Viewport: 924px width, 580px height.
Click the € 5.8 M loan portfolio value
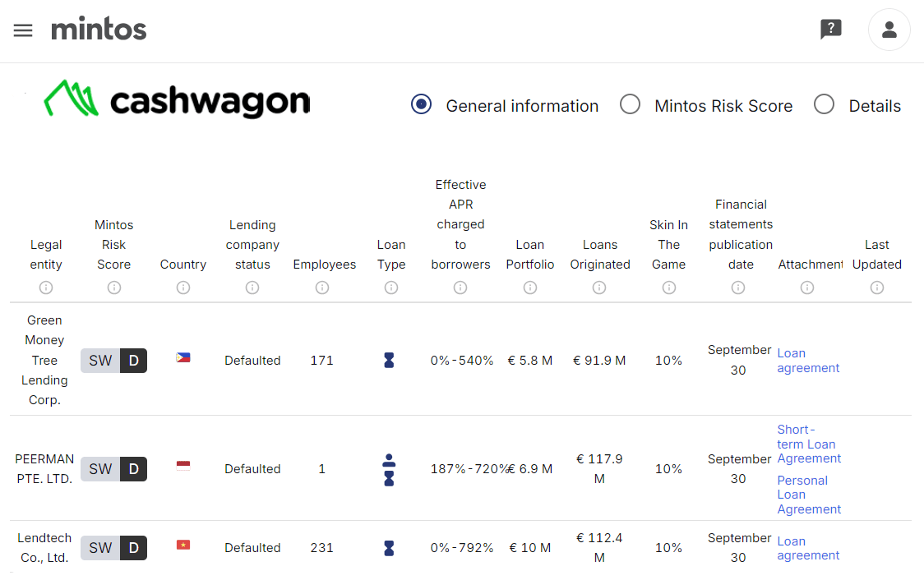click(x=530, y=361)
